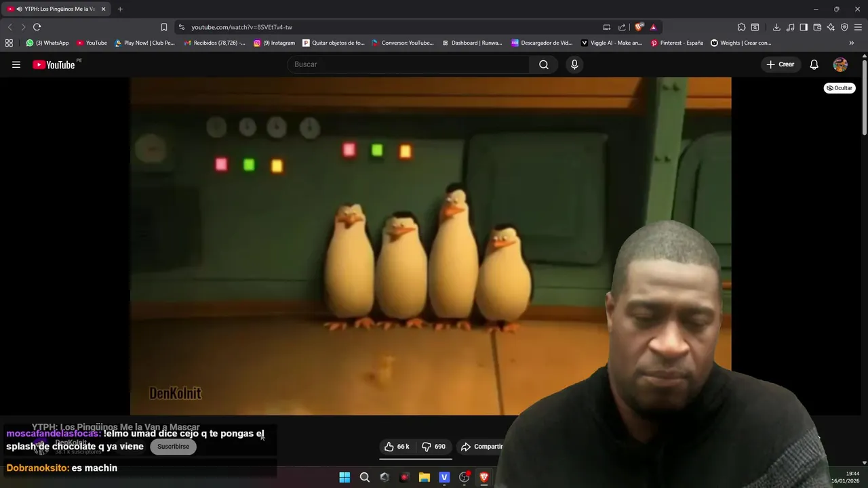868x488 pixels.
Task: Go forward with the browser forward arrow
Action: pos(23,27)
